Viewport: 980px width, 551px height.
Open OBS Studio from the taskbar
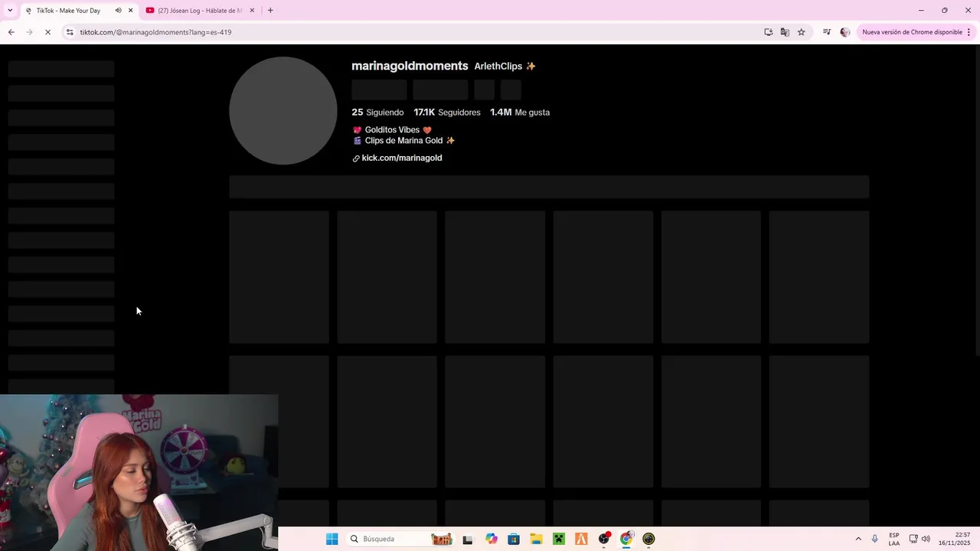(x=604, y=539)
